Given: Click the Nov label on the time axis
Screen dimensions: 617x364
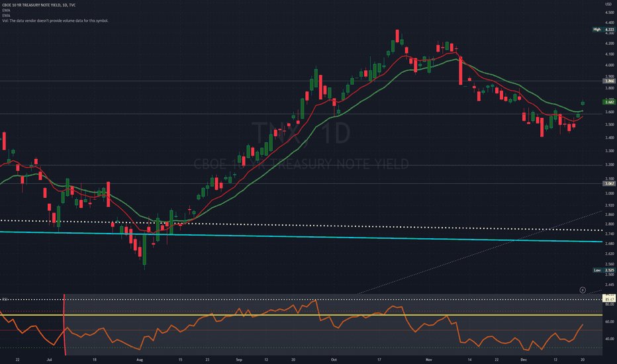Looking at the screenshot, I should [x=429, y=359].
